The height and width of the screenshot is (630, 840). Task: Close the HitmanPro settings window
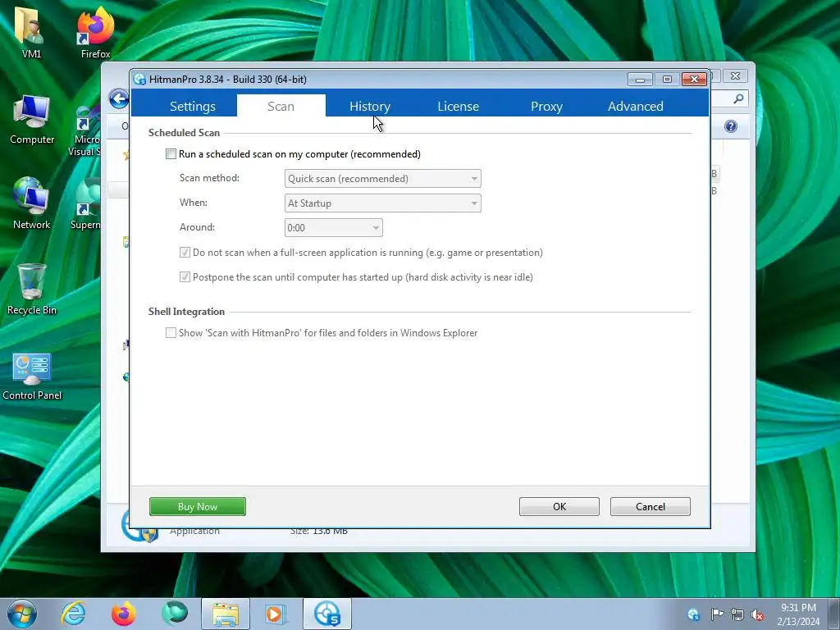click(x=694, y=80)
